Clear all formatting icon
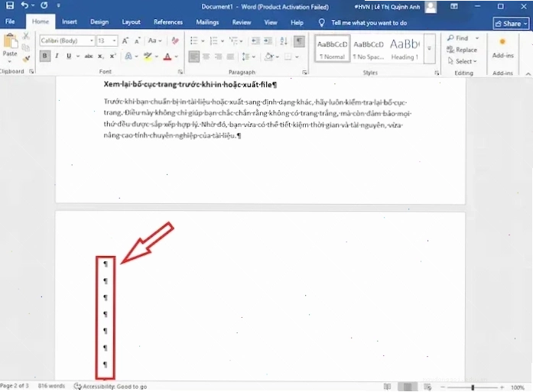 click(175, 40)
